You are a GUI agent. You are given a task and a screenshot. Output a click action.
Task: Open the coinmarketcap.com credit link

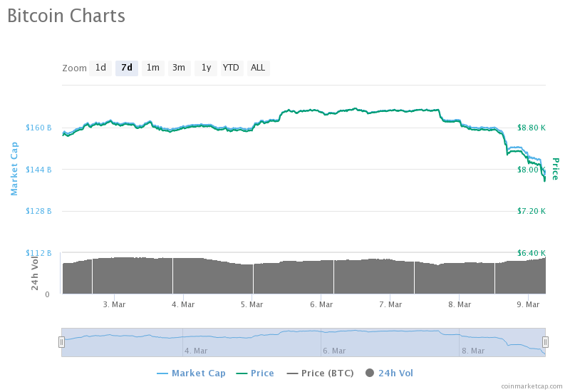[532, 386]
